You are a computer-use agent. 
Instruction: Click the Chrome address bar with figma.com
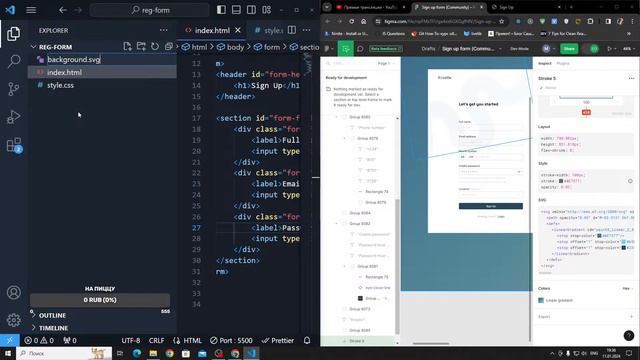click(x=441, y=21)
